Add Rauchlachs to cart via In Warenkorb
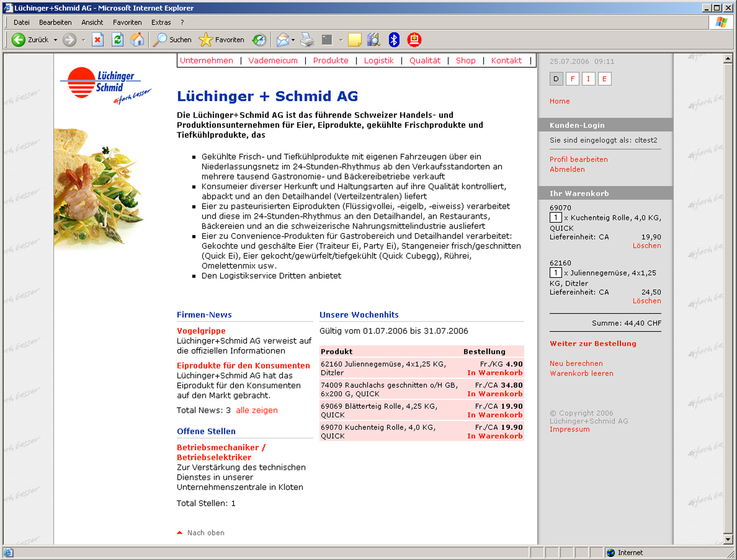The width and height of the screenshot is (737, 560). click(495, 394)
